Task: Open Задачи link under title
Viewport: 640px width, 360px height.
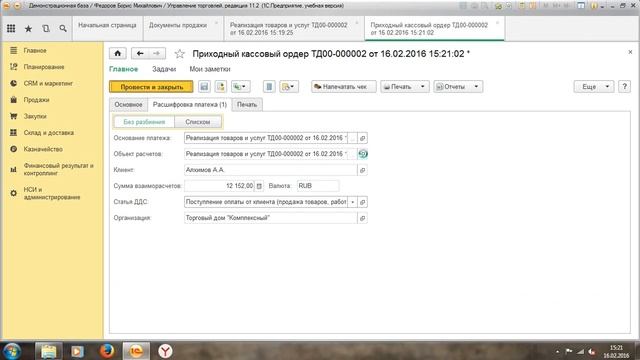Action: (x=164, y=69)
